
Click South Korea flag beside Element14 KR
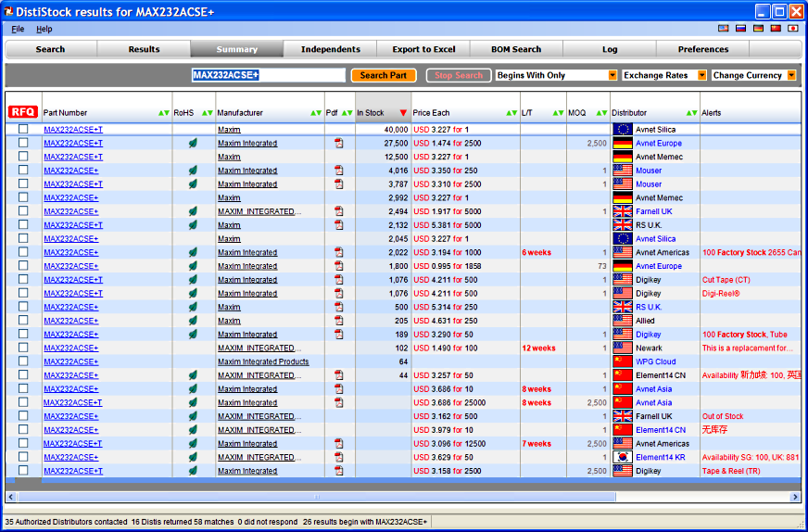click(623, 457)
